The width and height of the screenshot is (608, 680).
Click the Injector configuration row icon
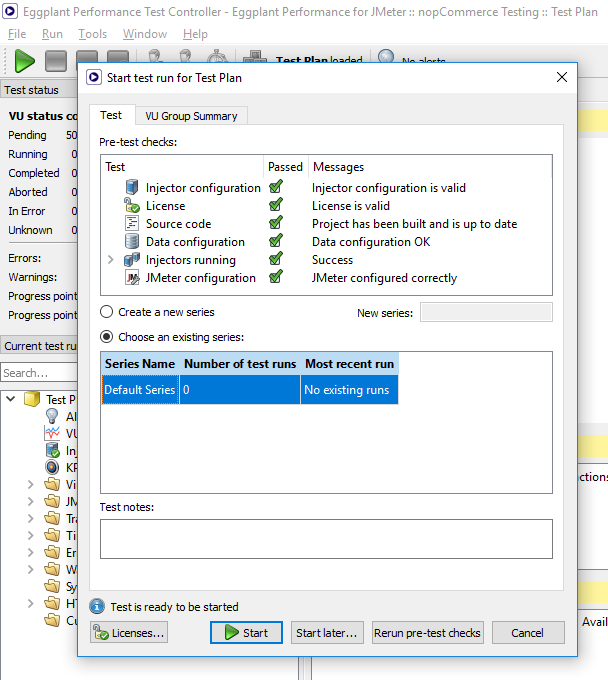(132, 187)
